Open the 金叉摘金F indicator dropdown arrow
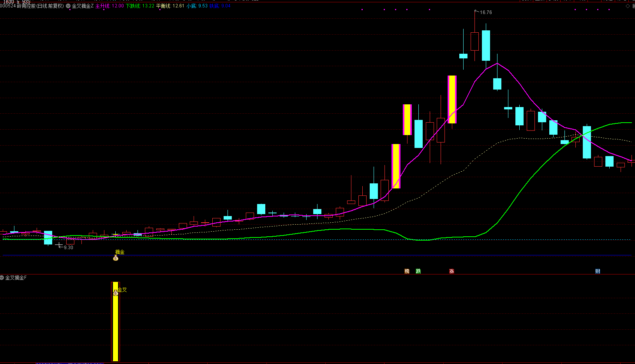 pos(2,278)
